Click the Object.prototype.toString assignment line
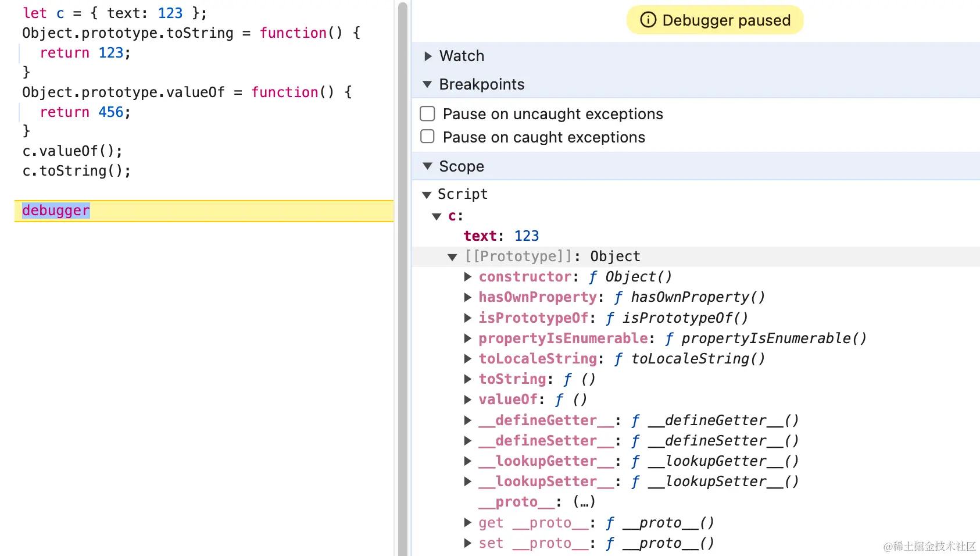 click(x=191, y=33)
